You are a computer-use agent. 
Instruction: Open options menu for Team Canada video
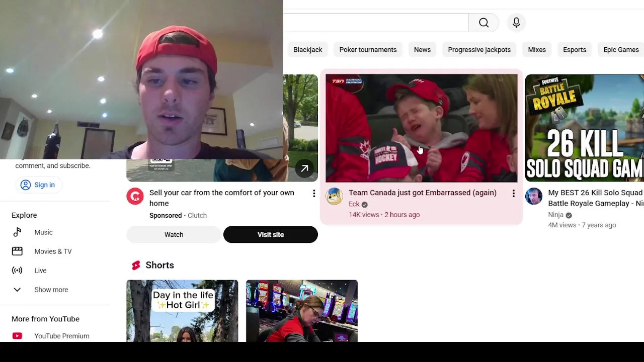pos(513,194)
